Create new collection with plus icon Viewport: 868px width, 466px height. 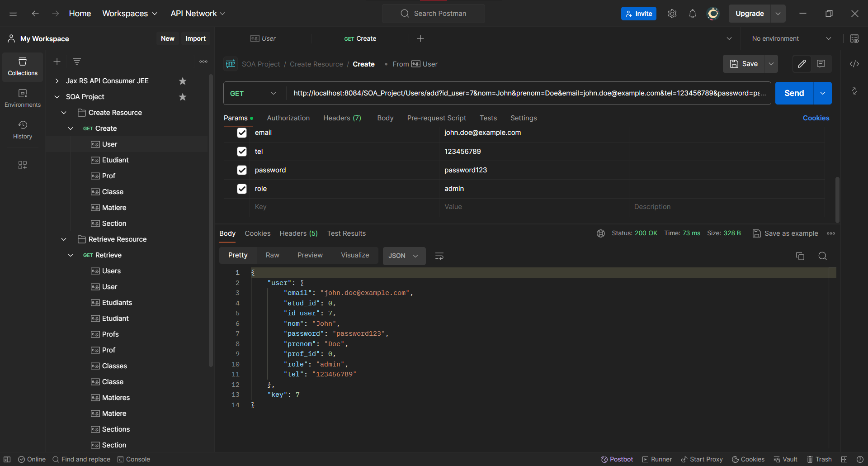(x=57, y=61)
